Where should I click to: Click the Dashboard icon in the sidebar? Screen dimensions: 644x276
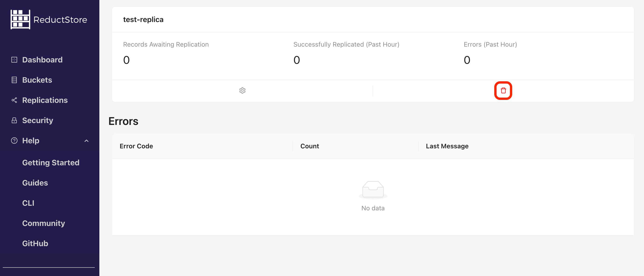pyautogui.click(x=14, y=60)
